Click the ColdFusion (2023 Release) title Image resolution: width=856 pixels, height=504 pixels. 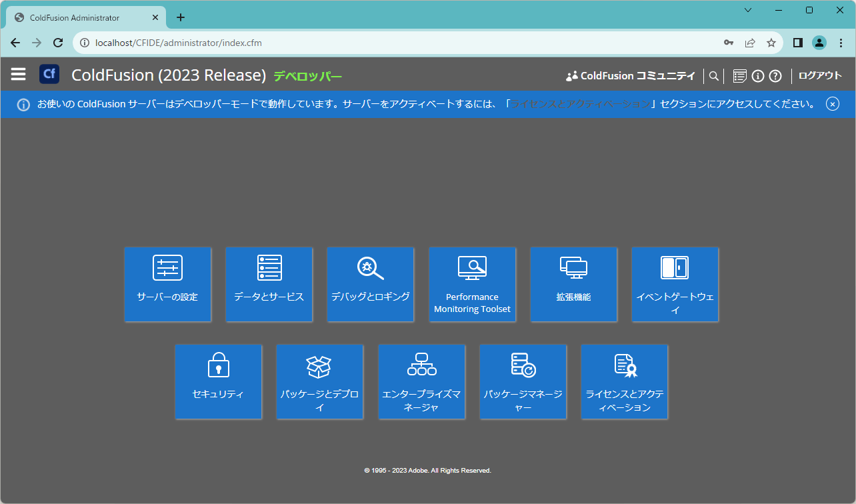coord(169,75)
